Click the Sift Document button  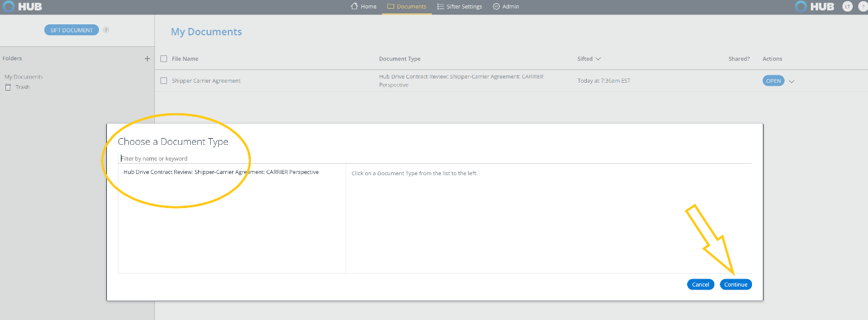(71, 30)
